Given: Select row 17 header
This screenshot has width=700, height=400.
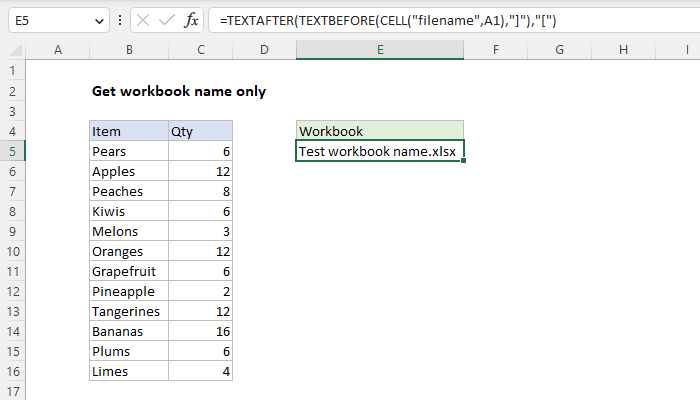Looking at the screenshot, I should point(12,391).
